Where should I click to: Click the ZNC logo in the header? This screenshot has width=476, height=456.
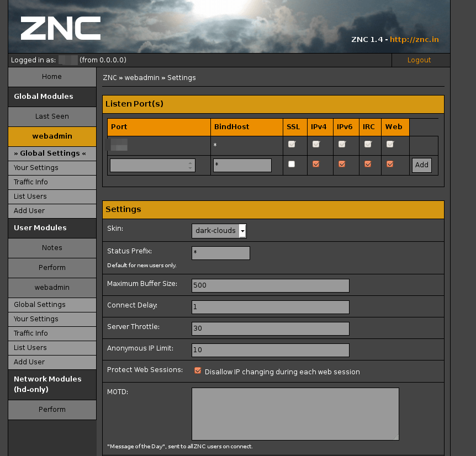(x=60, y=28)
